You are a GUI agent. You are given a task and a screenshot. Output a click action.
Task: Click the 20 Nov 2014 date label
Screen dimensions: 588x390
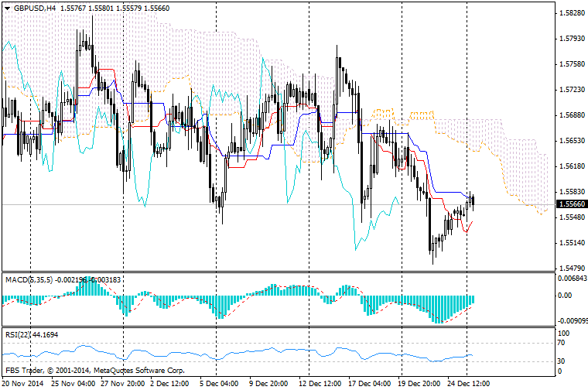tap(22, 384)
